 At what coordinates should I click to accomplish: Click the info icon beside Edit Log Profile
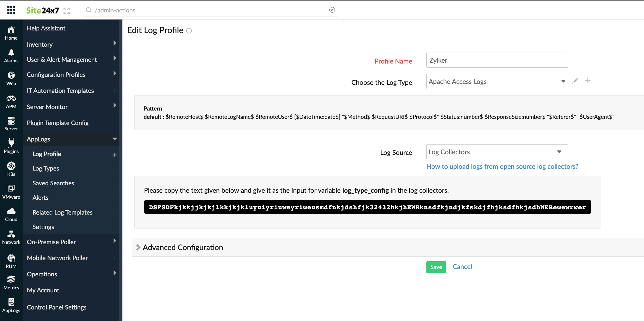tap(189, 31)
